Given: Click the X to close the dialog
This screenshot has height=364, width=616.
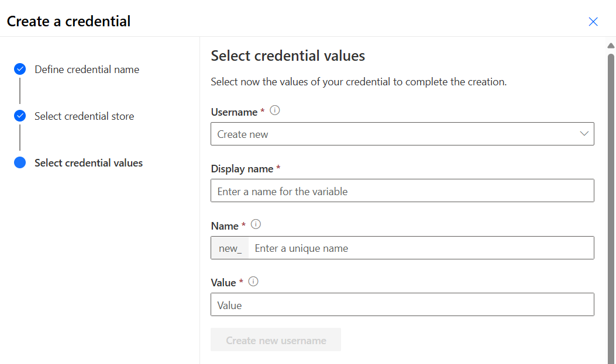Looking at the screenshot, I should point(593,21).
